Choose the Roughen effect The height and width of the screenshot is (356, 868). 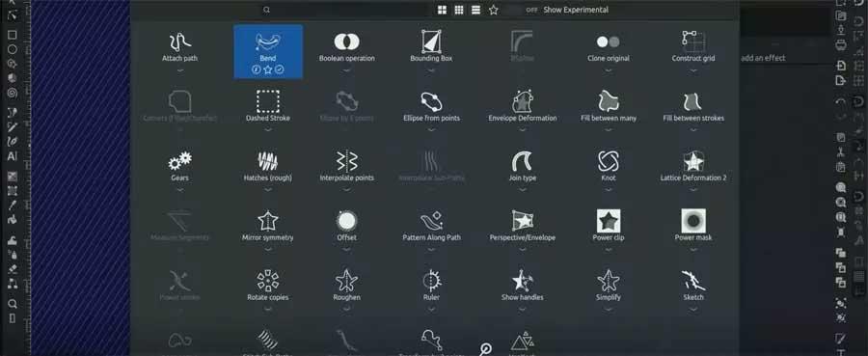coord(346,287)
